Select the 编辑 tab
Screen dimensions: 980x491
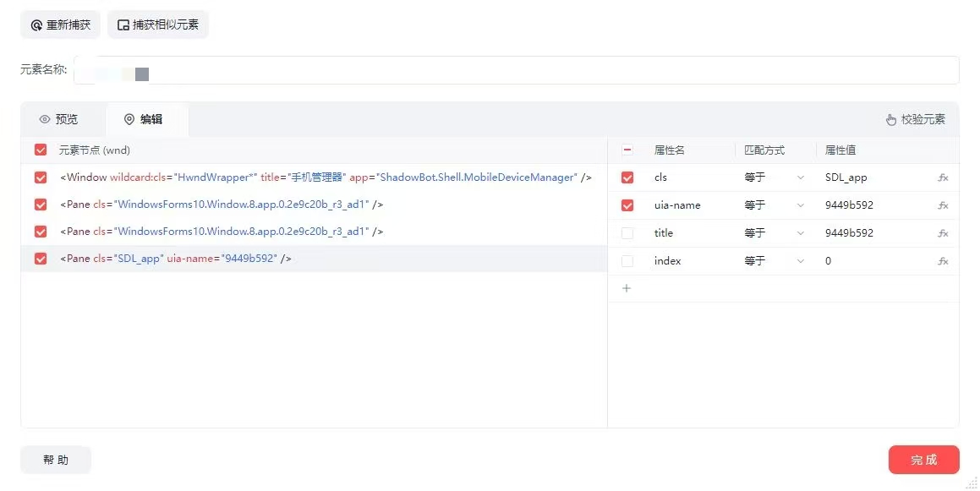pyautogui.click(x=143, y=119)
